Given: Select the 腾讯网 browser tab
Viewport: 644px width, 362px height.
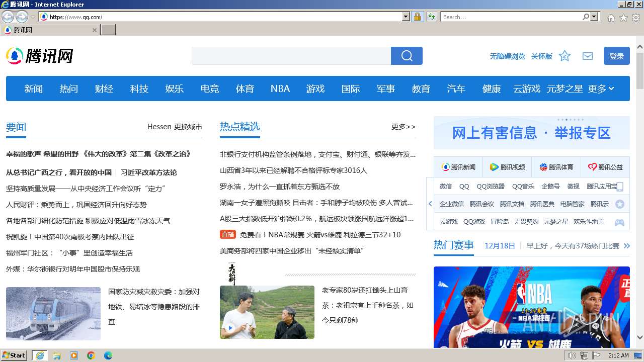Looking at the screenshot, I should 49,30.
